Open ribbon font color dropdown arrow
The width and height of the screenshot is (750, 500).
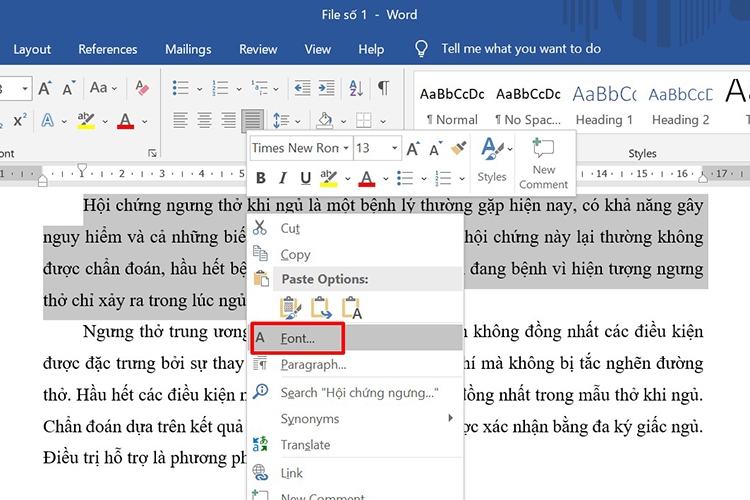tap(144, 121)
